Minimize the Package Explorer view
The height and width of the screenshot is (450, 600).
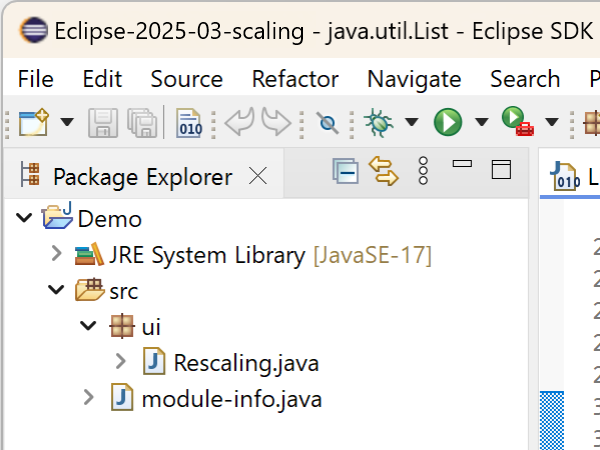[462, 164]
